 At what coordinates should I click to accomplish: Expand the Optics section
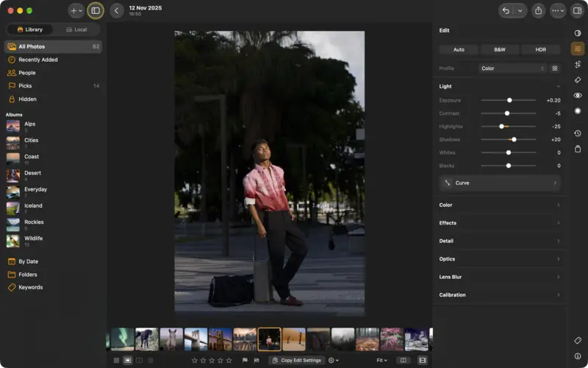(x=500, y=259)
